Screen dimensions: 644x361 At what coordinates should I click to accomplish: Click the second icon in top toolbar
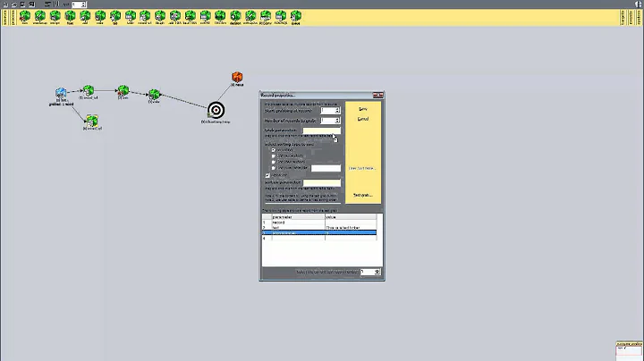click(14, 4)
